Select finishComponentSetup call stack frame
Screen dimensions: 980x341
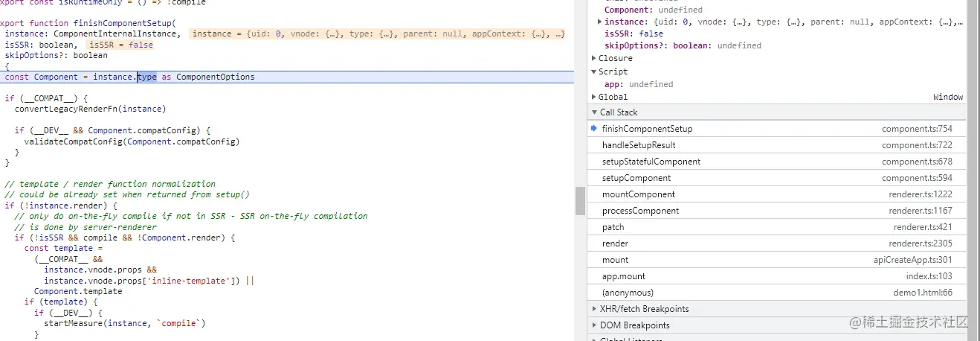[776, 129]
